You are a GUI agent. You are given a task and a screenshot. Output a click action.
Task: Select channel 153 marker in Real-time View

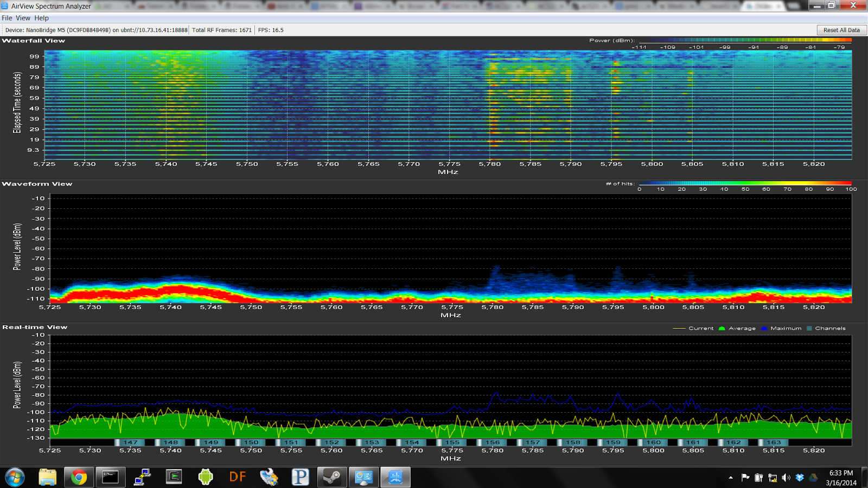pyautogui.click(x=372, y=442)
